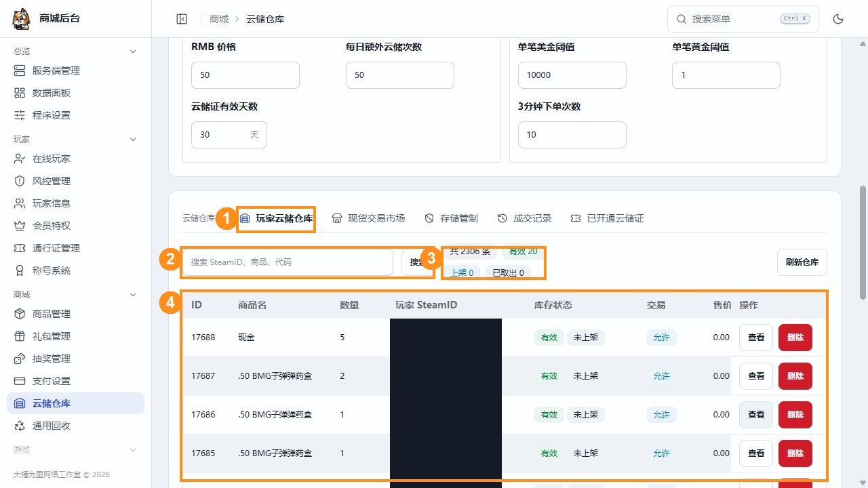
Task: Open 会员特权 with the crown icon
Action: [x=75, y=226]
